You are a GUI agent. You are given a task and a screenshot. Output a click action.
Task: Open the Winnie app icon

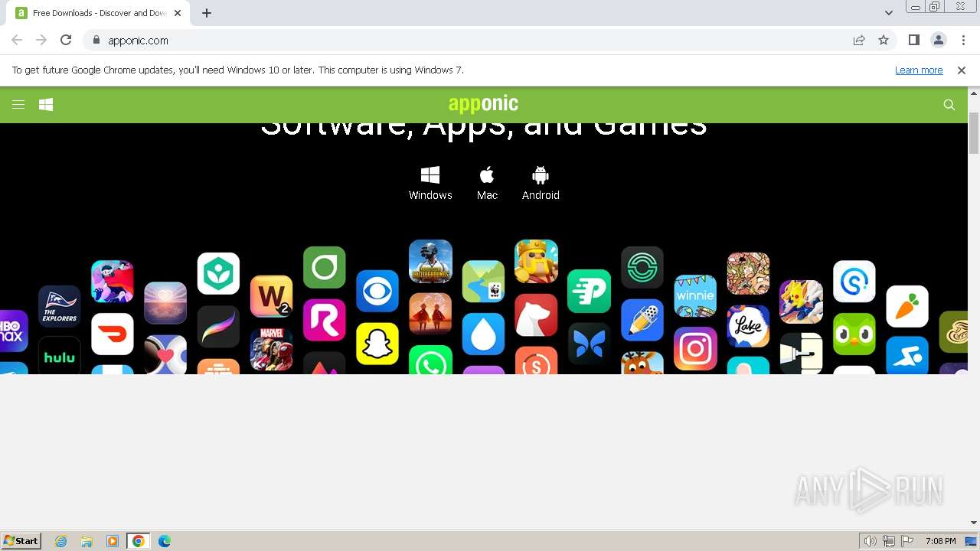(x=695, y=296)
